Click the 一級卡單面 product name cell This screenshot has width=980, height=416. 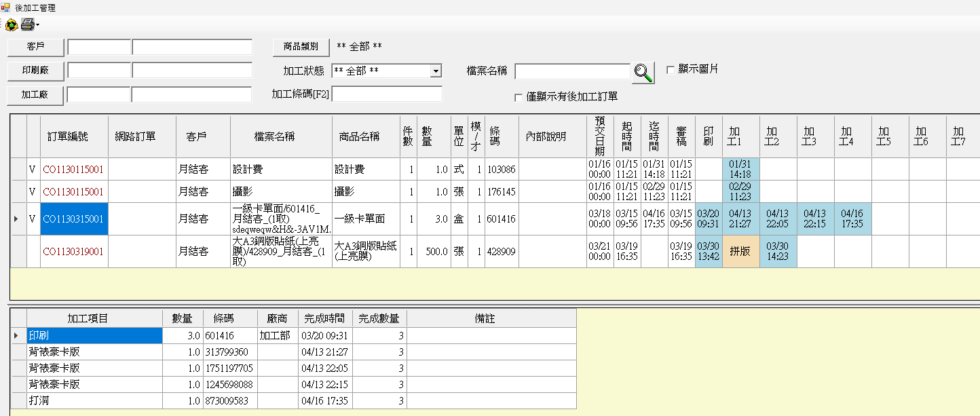pos(366,219)
